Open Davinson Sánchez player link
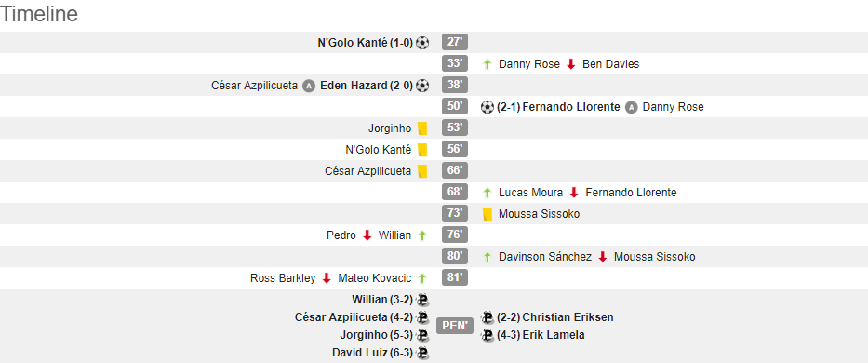 point(545,257)
